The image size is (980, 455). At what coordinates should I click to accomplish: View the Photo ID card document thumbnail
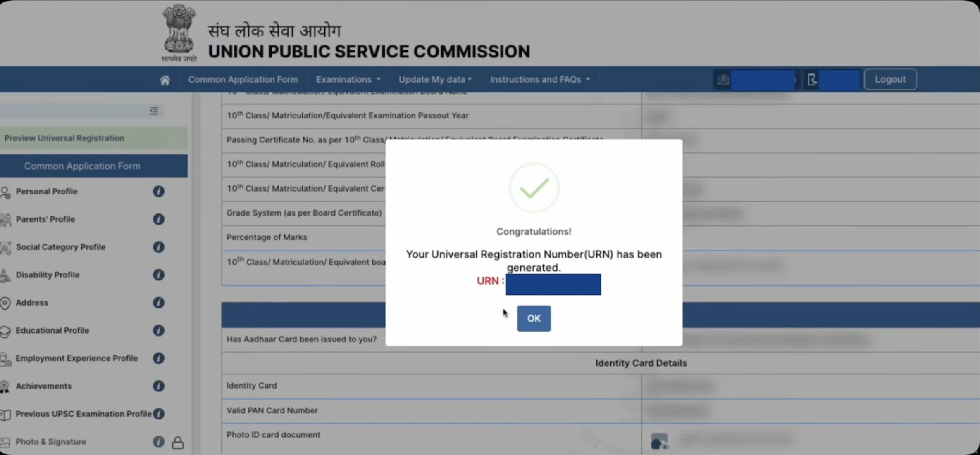659,441
